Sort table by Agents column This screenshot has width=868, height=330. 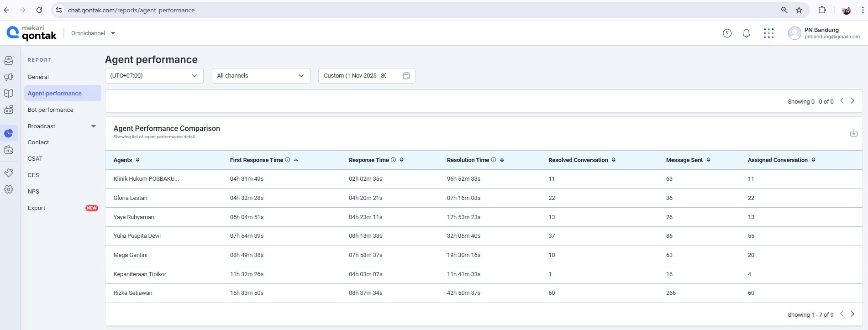pos(137,160)
